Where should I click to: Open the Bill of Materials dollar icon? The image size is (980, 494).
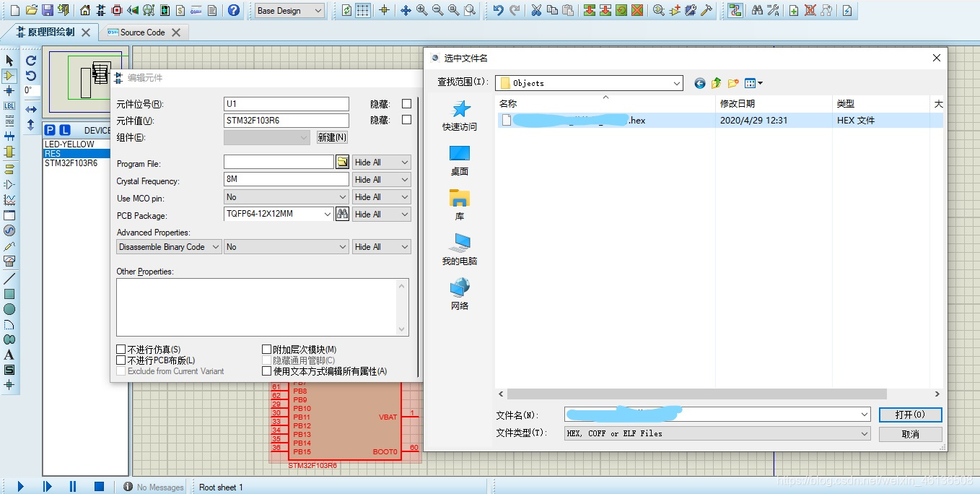180,10
